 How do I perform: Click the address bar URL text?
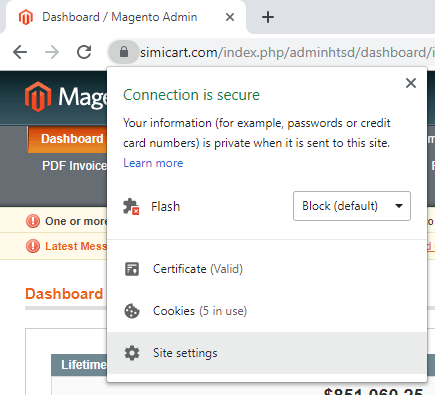point(287,52)
